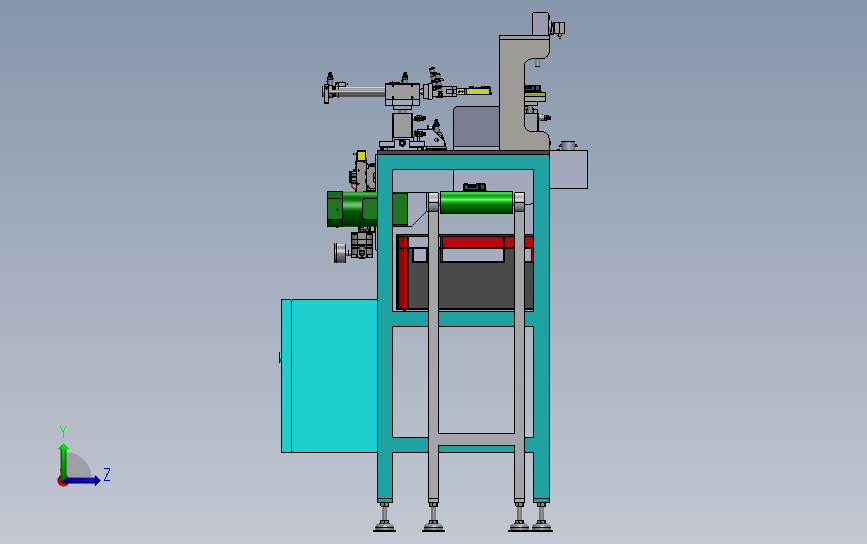Select the yellow cap on the valve assembly

[x=361, y=156]
